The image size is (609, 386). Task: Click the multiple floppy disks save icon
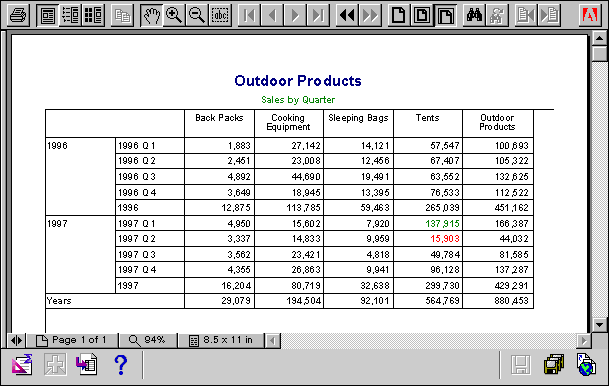tap(554, 365)
